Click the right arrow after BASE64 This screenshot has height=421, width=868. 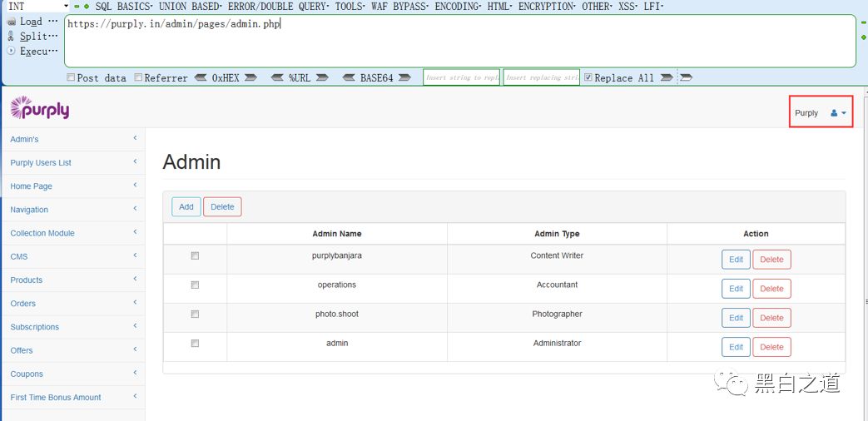click(404, 78)
